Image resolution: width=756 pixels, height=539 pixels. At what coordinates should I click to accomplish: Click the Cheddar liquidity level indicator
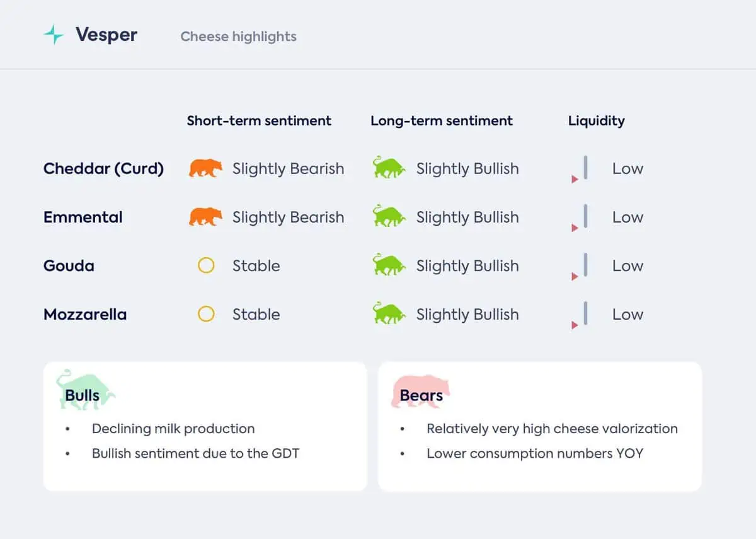580,169
